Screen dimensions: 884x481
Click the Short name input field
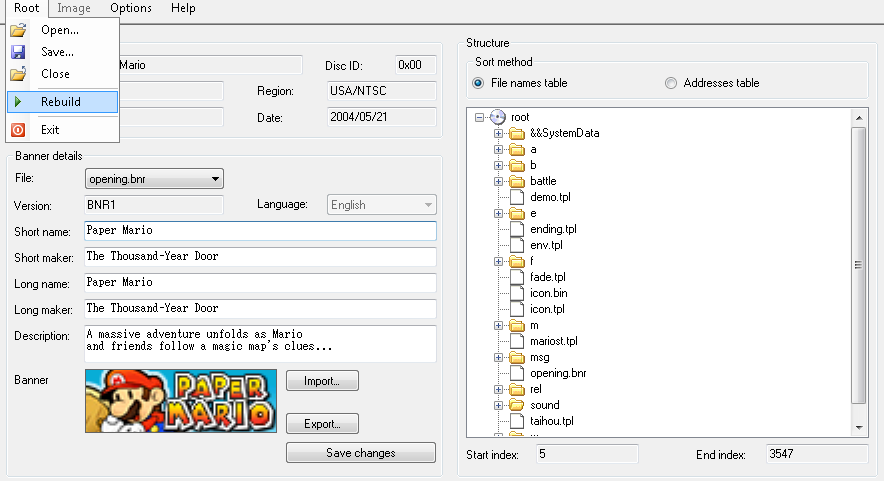point(260,231)
